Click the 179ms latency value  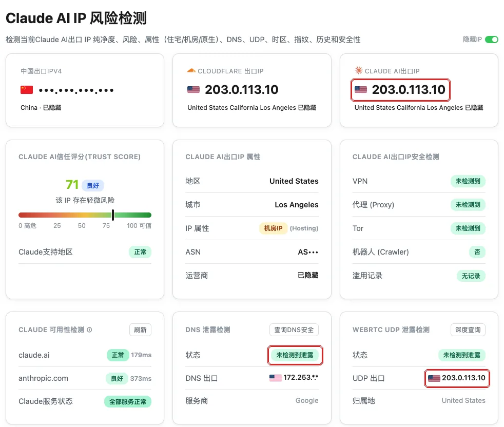[x=141, y=355]
